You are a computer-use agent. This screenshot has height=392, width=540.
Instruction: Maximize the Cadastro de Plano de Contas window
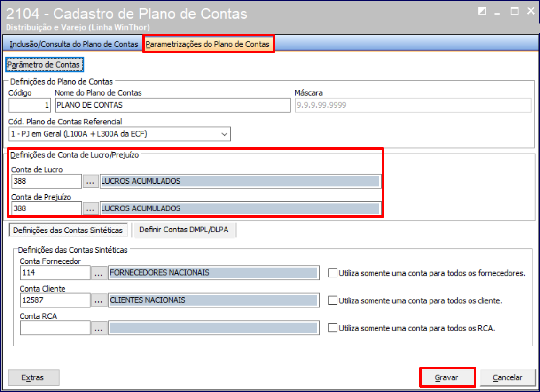[x=515, y=11]
